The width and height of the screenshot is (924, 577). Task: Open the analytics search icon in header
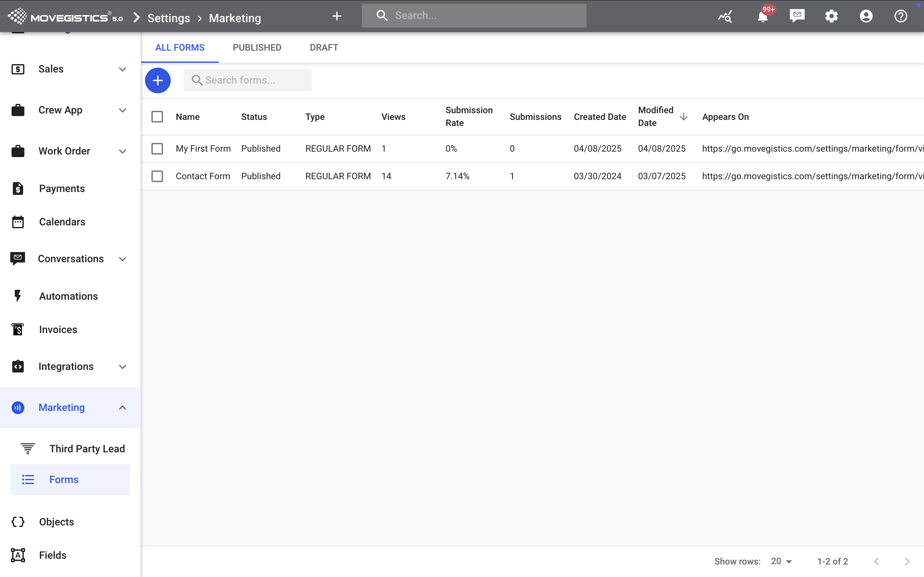pyautogui.click(x=725, y=16)
